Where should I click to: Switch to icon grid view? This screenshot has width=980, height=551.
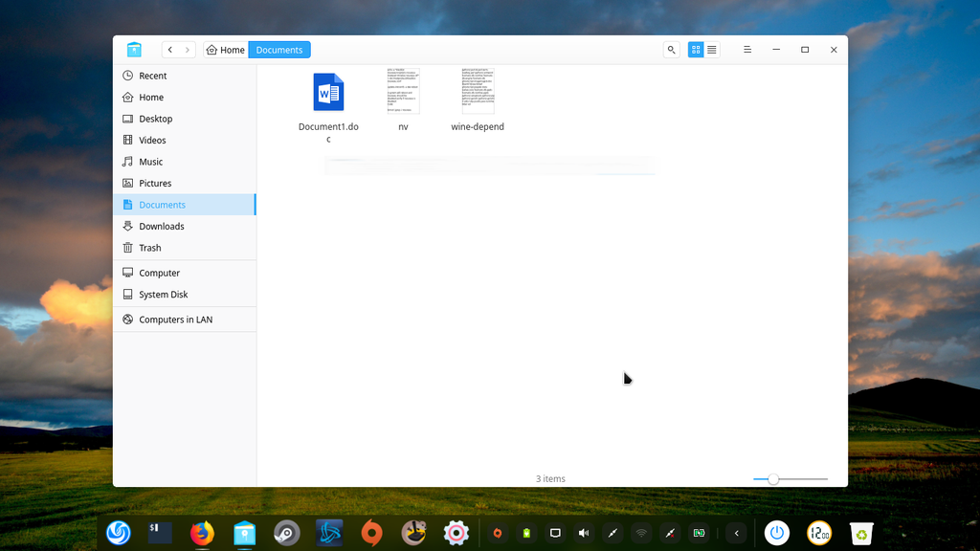coord(696,50)
